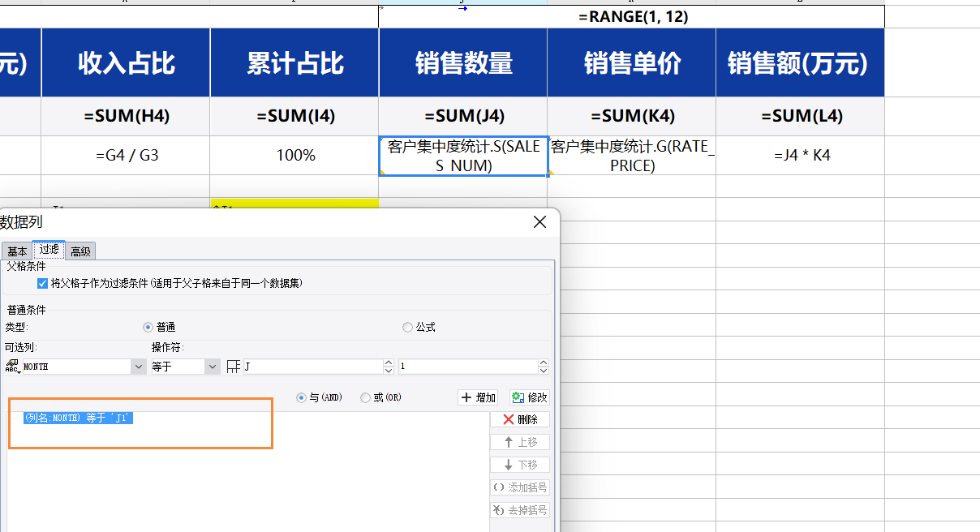
Task: Increase the row number spinner showing 1
Action: coord(544,363)
